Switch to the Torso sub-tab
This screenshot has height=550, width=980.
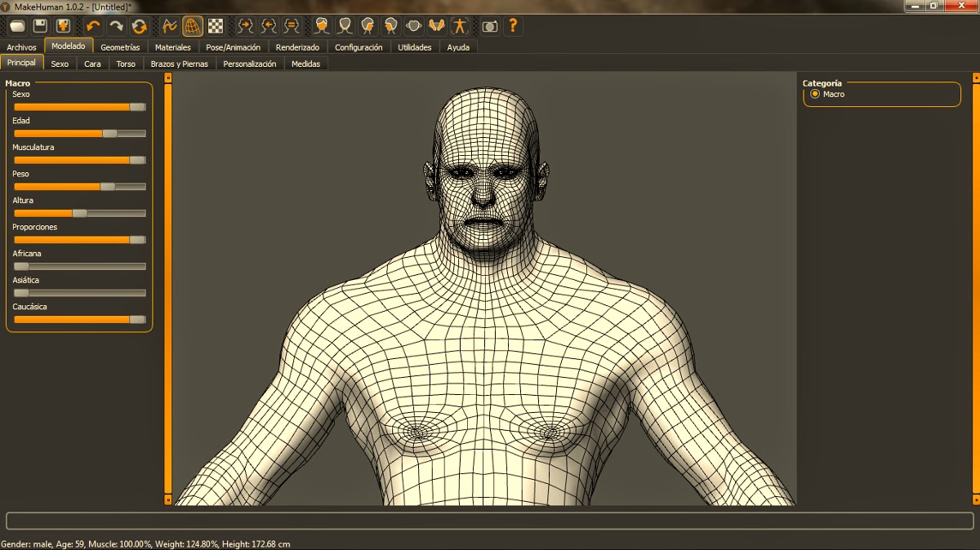125,63
